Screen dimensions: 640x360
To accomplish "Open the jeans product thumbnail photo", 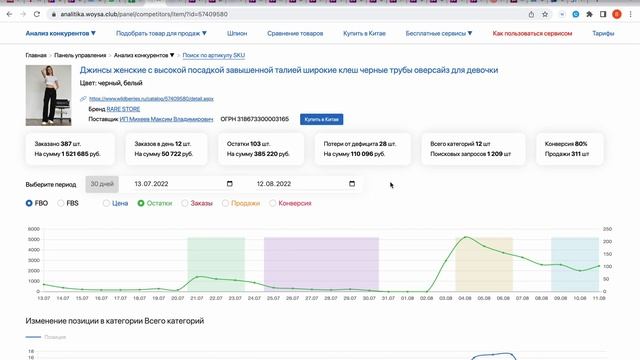I will [x=49, y=95].
